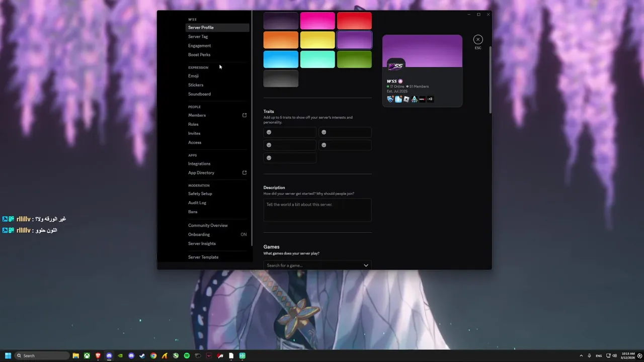
Task: Click the server Description text box
Action: (317, 210)
